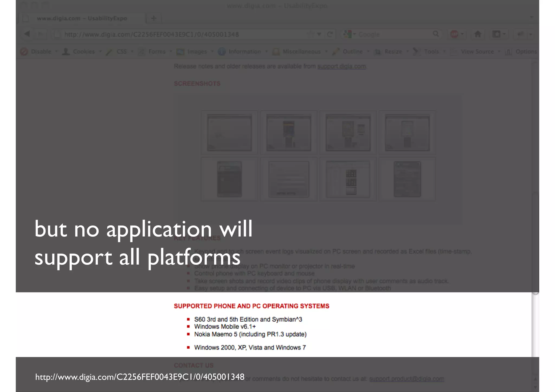Open the URL history dropdown arrow
Viewport: 555px width, 392px height.
(x=319, y=34)
